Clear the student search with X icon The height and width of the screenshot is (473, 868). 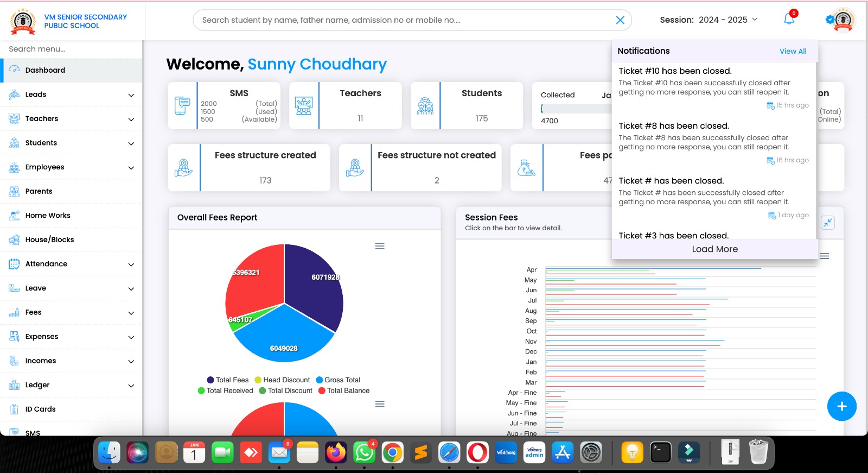(620, 20)
